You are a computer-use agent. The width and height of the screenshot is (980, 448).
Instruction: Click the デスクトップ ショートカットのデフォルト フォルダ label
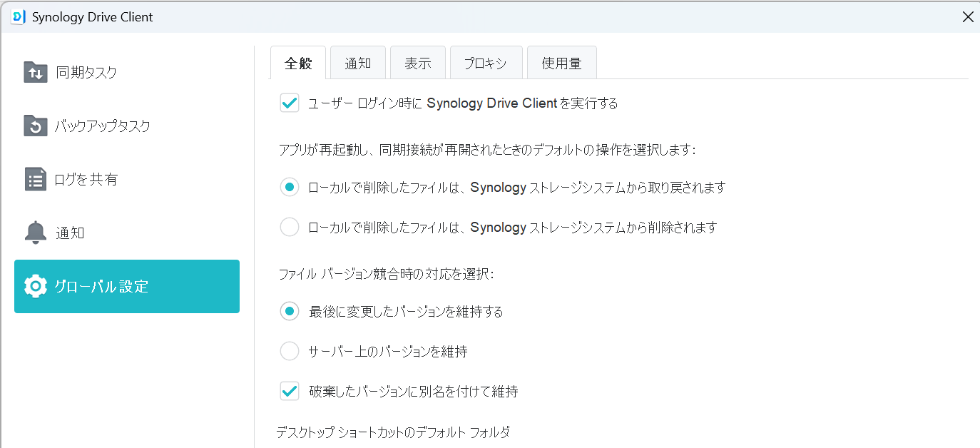[393, 432]
